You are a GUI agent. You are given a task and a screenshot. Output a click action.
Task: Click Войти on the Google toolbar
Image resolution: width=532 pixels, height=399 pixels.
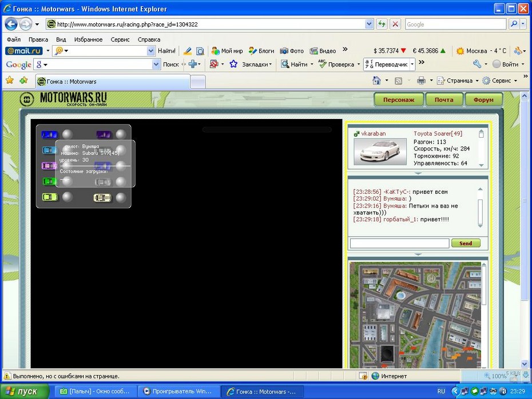tap(506, 64)
